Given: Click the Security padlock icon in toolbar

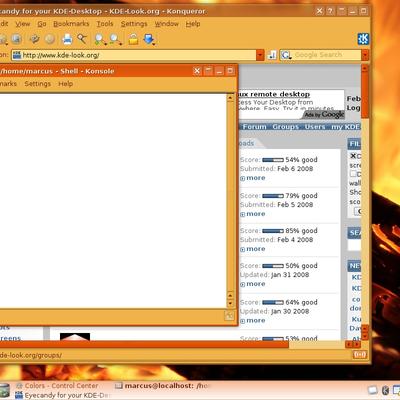Looking at the screenshot, I should 133,39.
